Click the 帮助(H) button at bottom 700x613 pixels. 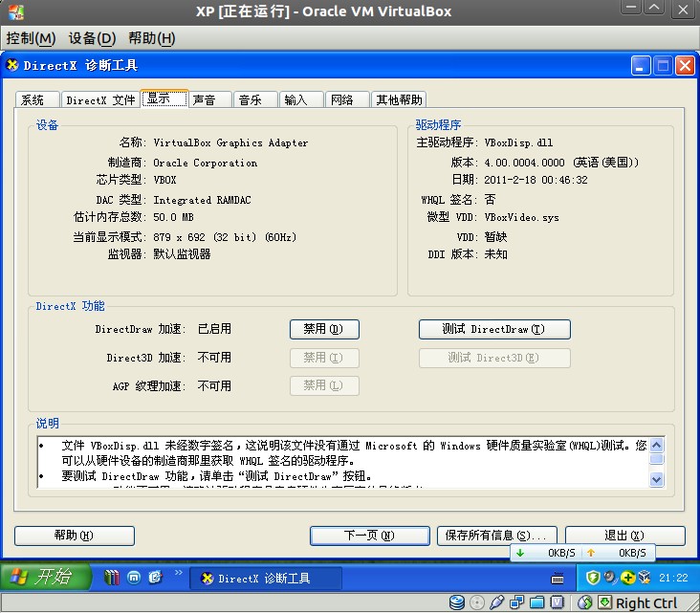pos(74,536)
